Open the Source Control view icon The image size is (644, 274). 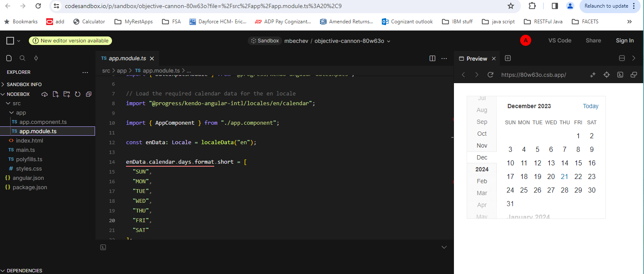point(36,58)
